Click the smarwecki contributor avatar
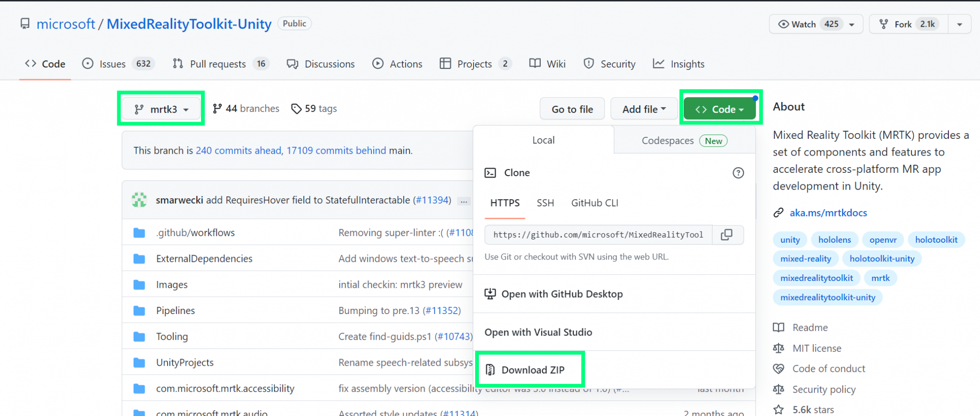 (139, 200)
